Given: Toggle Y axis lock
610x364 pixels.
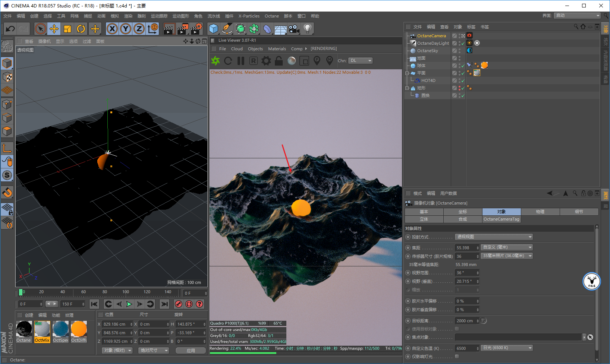Looking at the screenshot, I should coord(126,29).
